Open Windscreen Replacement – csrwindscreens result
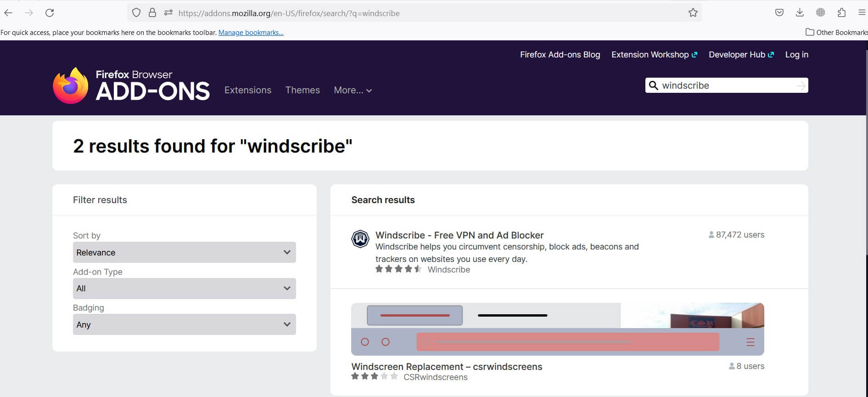Screen dimensions: 868x397 click(x=447, y=367)
